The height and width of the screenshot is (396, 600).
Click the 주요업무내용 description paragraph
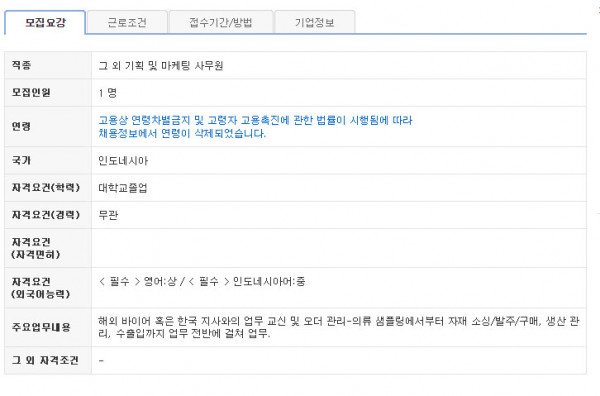pyautogui.click(x=339, y=327)
